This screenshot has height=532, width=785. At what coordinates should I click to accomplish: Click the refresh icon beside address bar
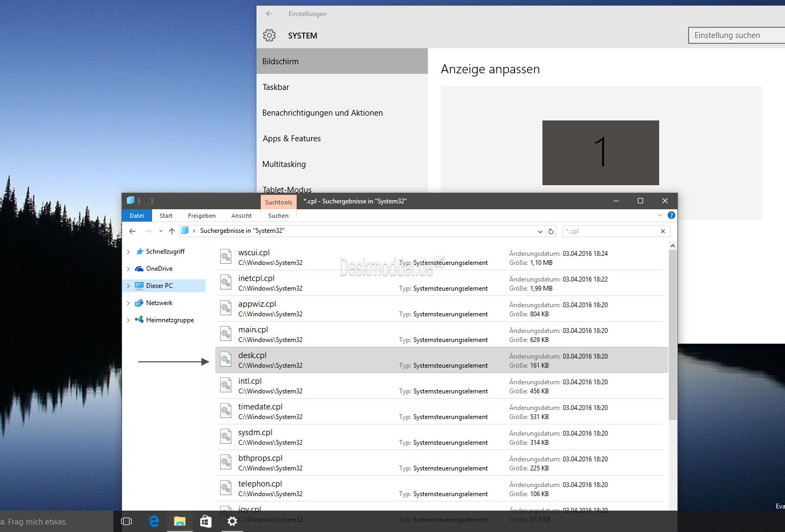pos(551,231)
